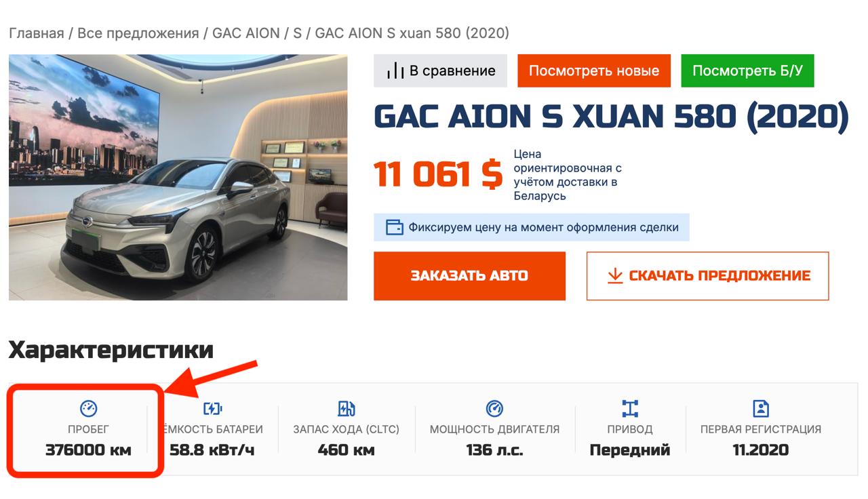Open Посмотреть Б/У listings
The image size is (868, 499).
[747, 71]
